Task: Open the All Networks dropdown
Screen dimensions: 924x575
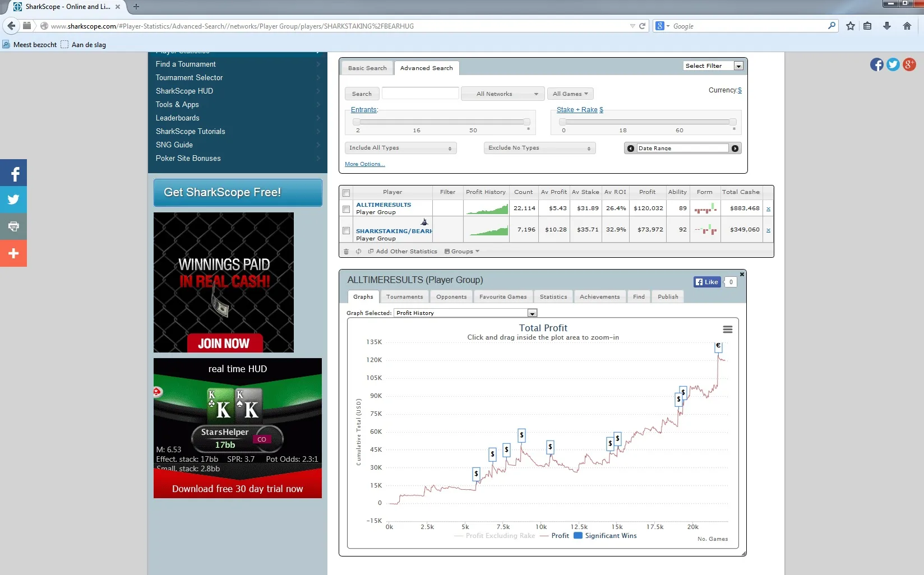Action: tap(502, 94)
